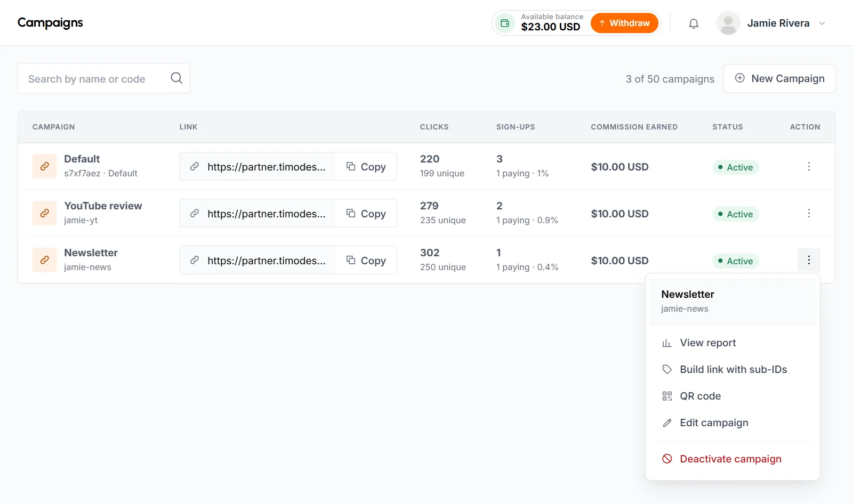Choose View report from the menu
The height and width of the screenshot is (504, 853).
click(x=733, y=343)
